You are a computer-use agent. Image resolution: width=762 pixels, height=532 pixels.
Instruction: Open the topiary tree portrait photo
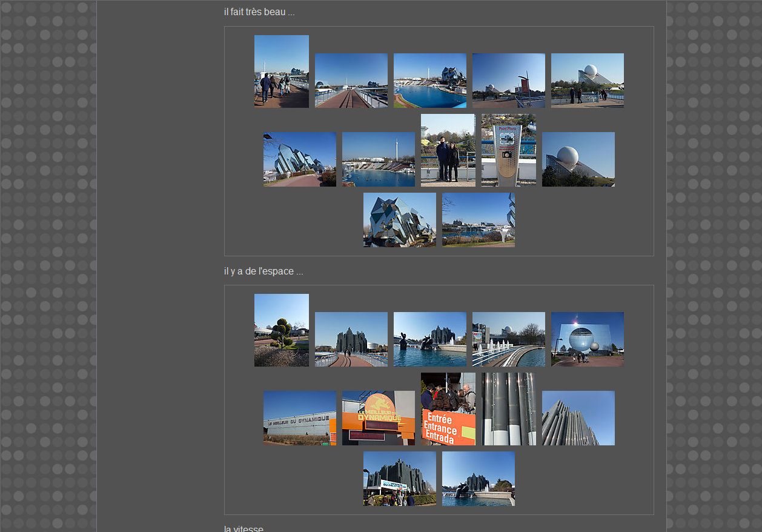point(281,330)
